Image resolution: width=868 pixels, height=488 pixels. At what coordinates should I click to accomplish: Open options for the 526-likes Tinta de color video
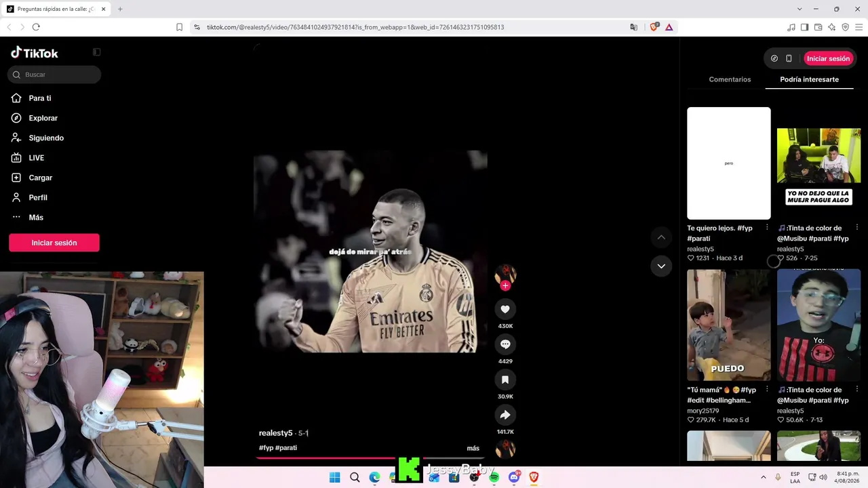pos(857,228)
